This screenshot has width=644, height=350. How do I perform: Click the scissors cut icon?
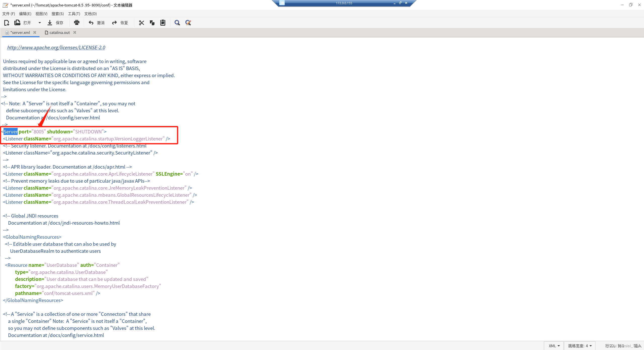[141, 23]
